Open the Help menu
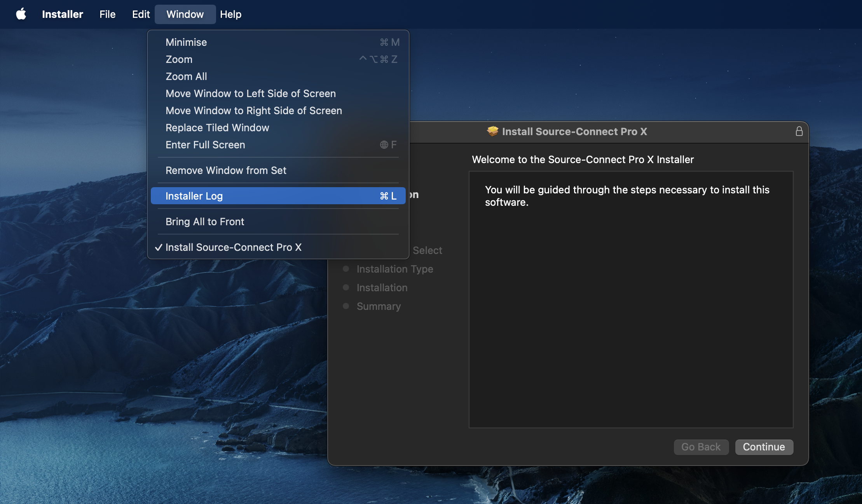Screen dimensions: 862x504 230,14
